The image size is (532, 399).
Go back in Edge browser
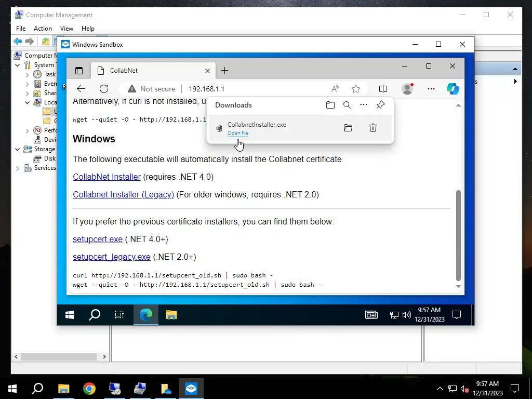click(81, 89)
